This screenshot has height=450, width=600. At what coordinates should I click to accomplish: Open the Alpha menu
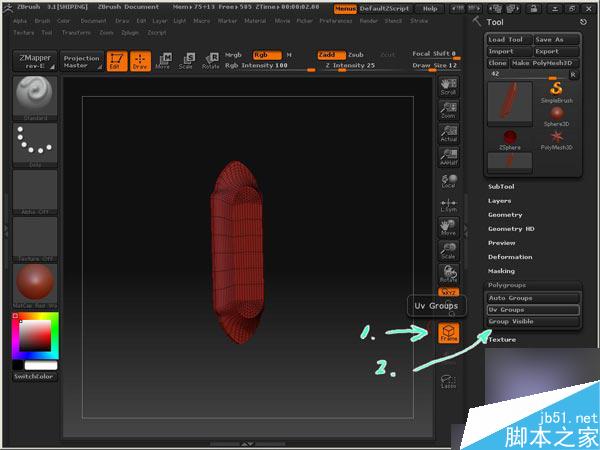(x=20, y=21)
